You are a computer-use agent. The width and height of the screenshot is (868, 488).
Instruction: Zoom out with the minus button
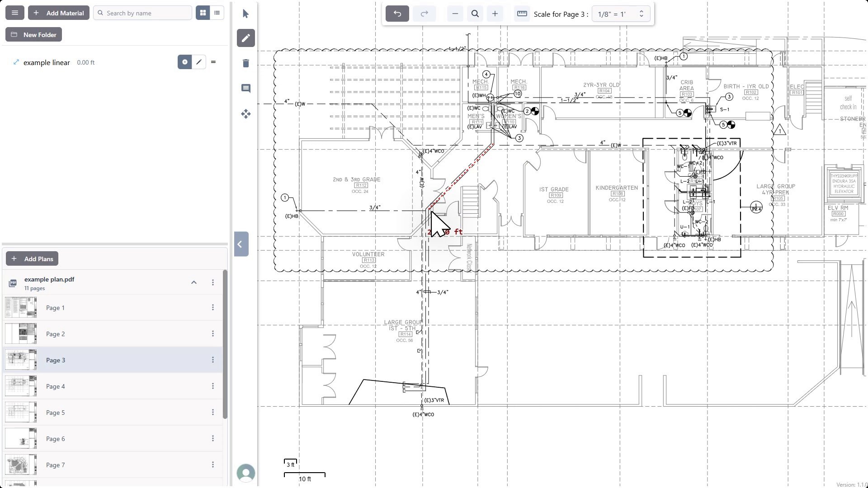[x=455, y=14]
